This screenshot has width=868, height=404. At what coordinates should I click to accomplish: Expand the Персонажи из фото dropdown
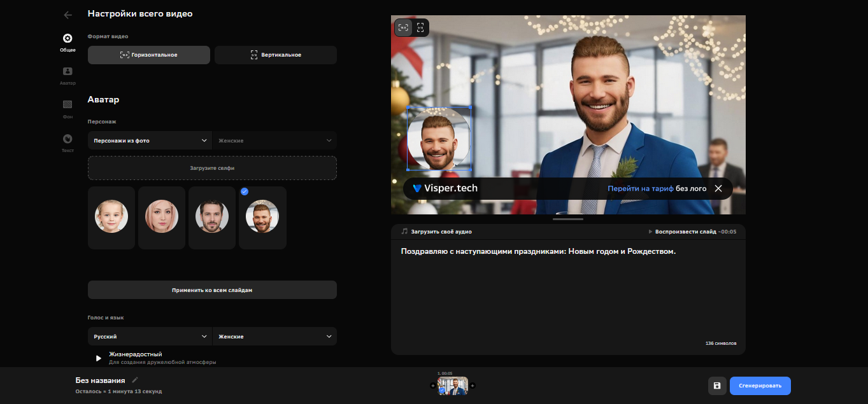tap(150, 141)
